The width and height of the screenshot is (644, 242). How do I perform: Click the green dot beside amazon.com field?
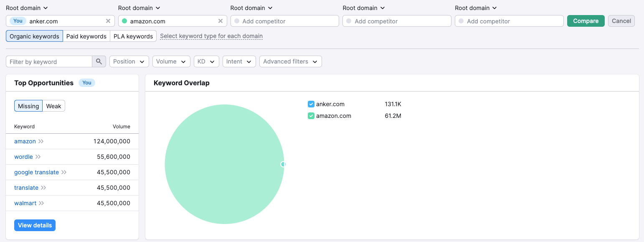pos(124,21)
